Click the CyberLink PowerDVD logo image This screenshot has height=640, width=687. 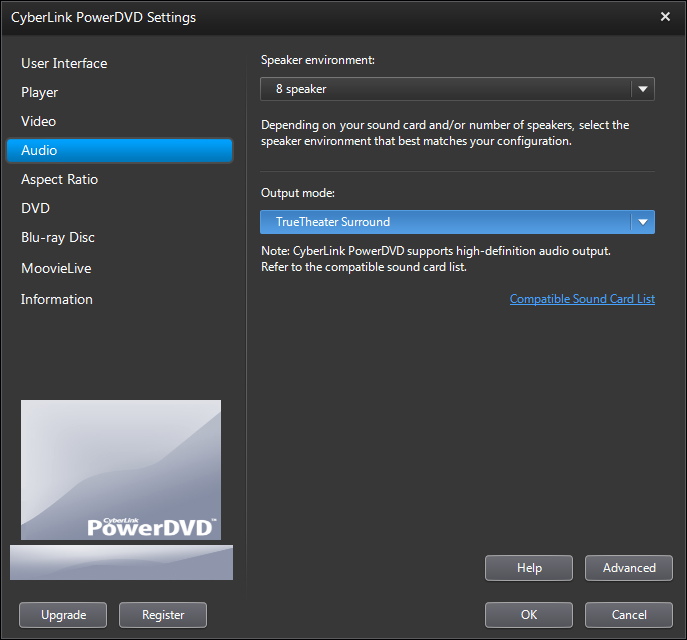click(121, 470)
